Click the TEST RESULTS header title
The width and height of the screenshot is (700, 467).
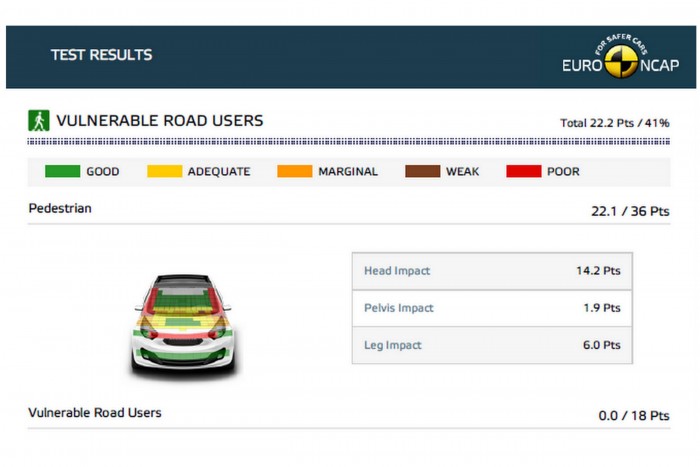click(101, 55)
